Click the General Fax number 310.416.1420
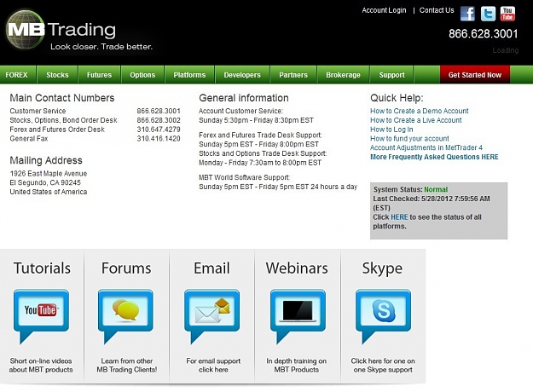533x392 pixels. (159, 138)
